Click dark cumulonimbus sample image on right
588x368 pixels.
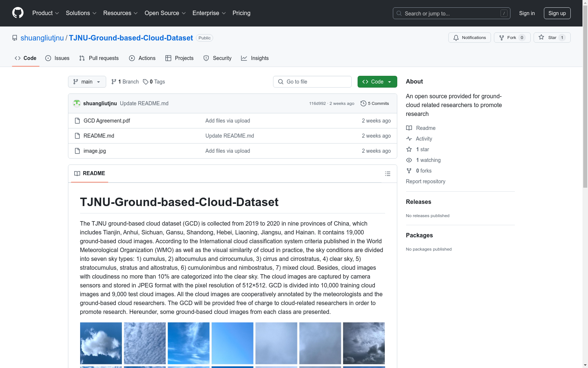tap(364, 343)
